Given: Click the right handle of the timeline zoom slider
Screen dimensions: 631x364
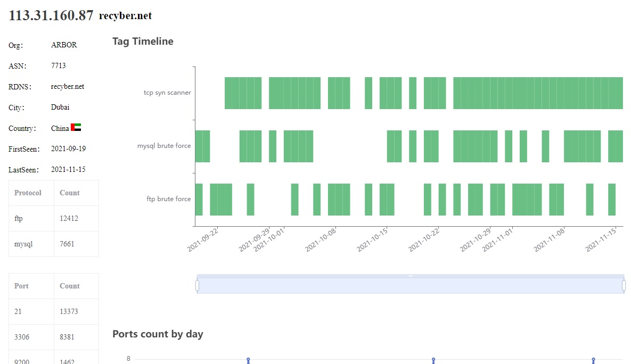Looking at the screenshot, I should coord(624,286).
